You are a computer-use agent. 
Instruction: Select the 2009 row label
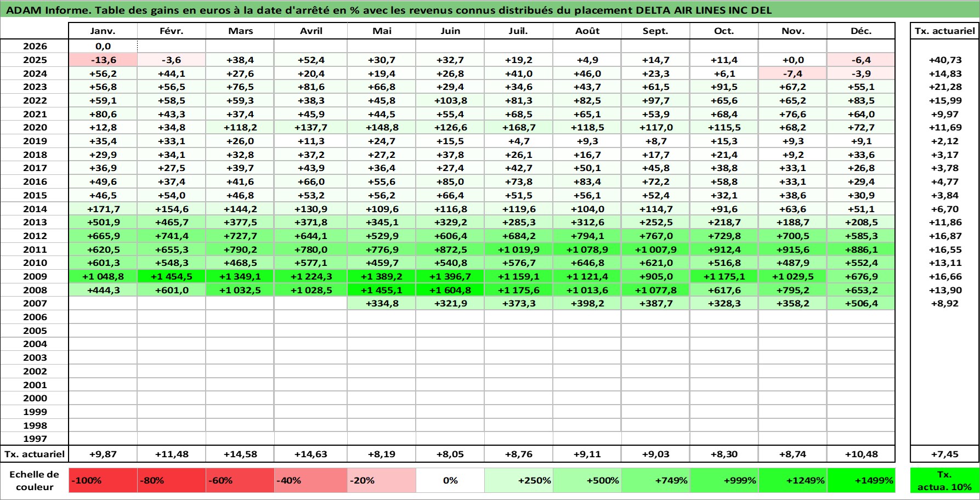(35, 277)
